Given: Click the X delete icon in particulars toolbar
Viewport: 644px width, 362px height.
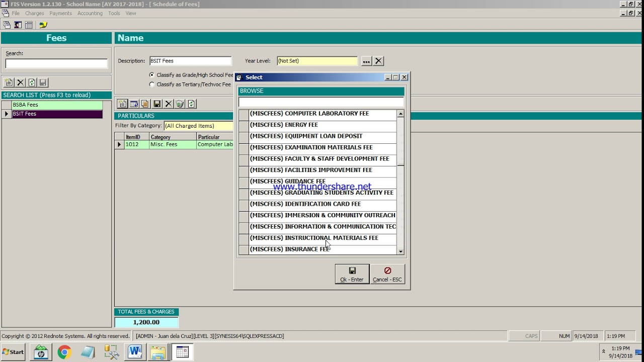Looking at the screenshot, I should coord(169,104).
